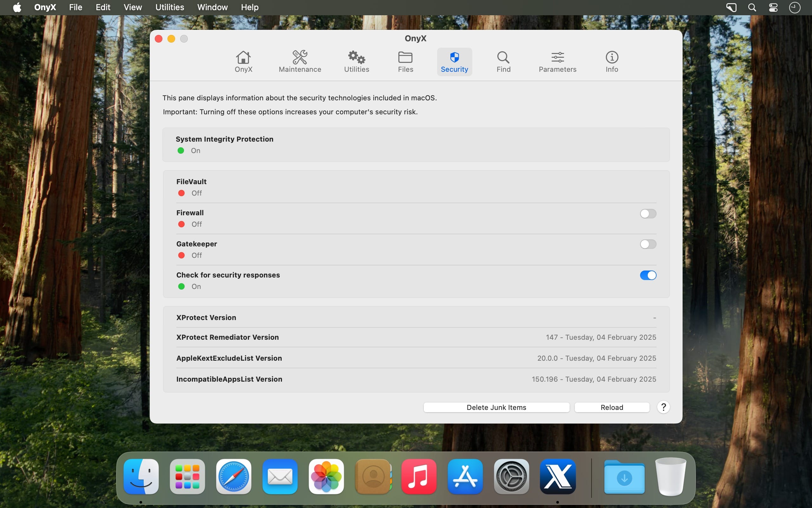The width and height of the screenshot is (812, 508).
Task: Open the View menu
Action: point(133,7)
